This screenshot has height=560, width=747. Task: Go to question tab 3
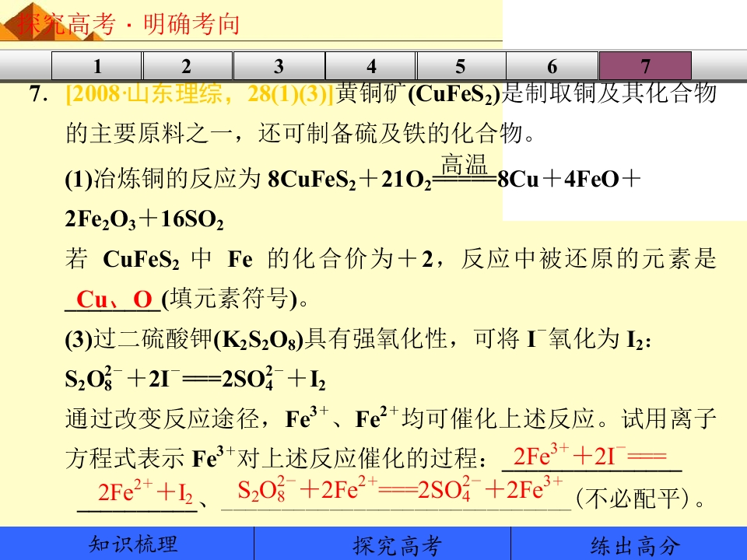coord(279,65)
